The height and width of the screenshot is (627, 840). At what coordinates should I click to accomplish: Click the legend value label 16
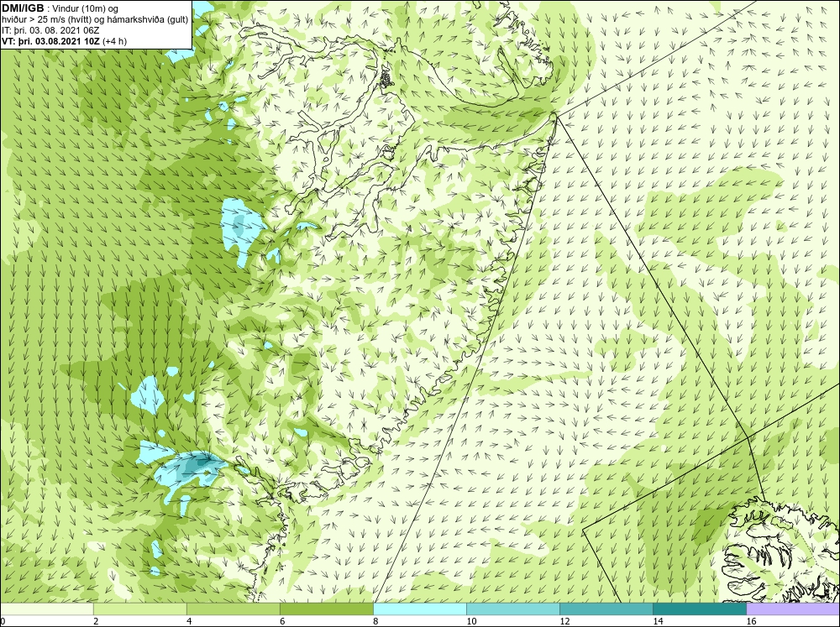[750, 621]
